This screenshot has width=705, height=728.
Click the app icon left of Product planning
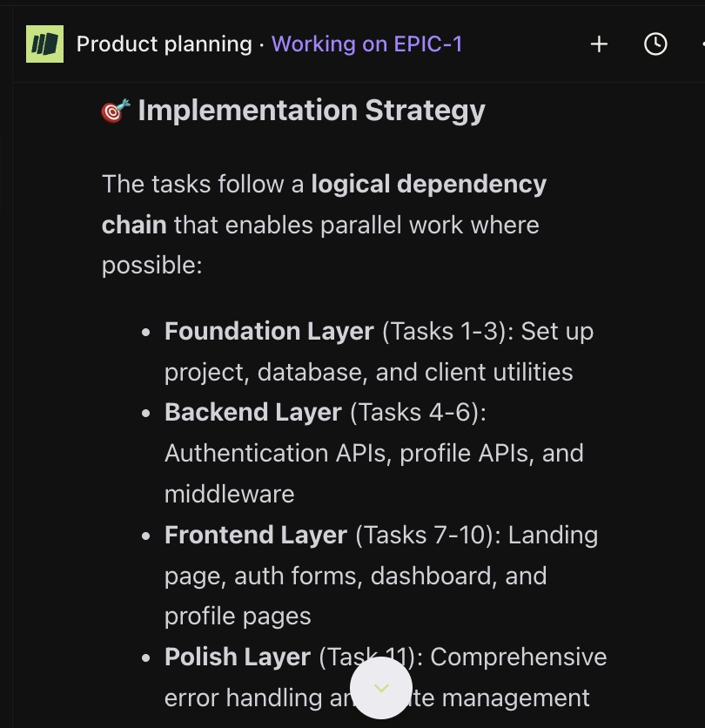[44, 44]
